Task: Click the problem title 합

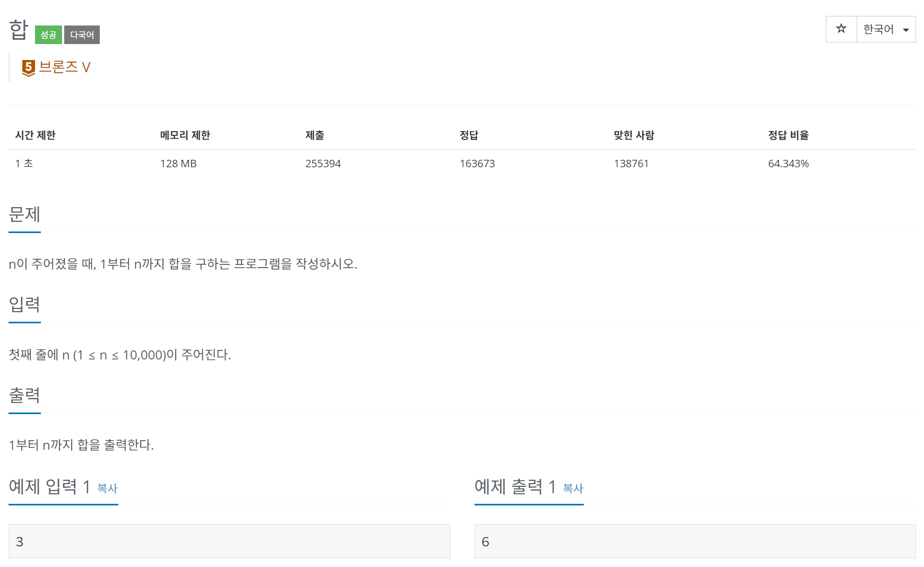Action: (x=19, y=30)
